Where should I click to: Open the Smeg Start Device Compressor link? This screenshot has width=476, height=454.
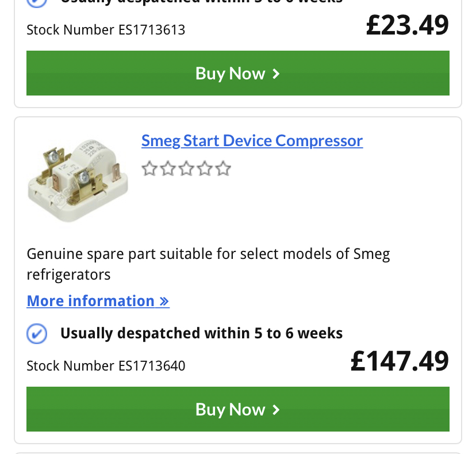(252, 141)
